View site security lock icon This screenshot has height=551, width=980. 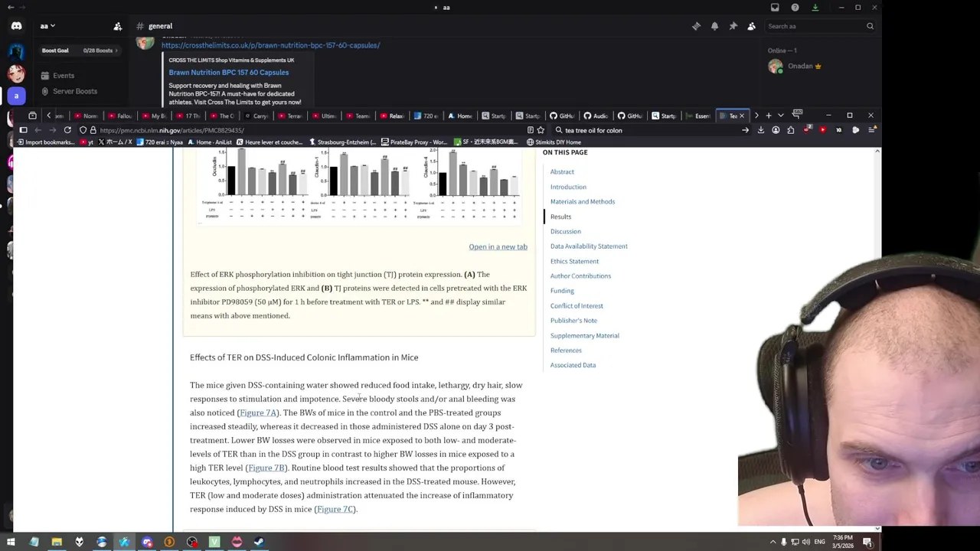coord(93,130)
